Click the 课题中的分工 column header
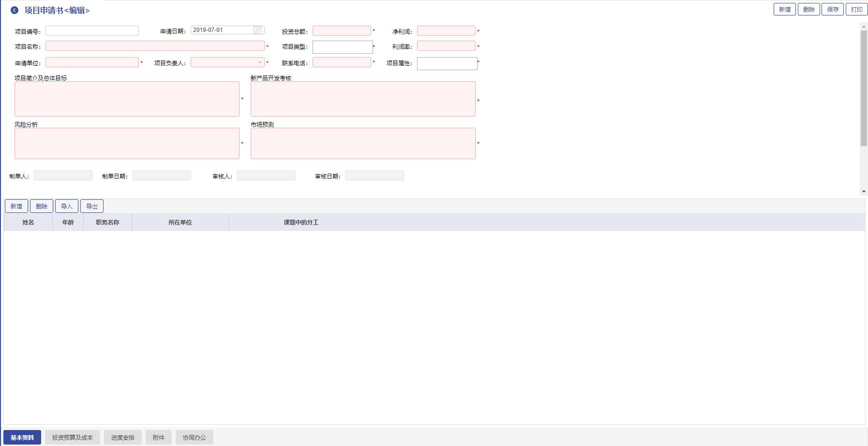This screenshot has width=868, height=446. pyautogui.click(x=301, y=223)
